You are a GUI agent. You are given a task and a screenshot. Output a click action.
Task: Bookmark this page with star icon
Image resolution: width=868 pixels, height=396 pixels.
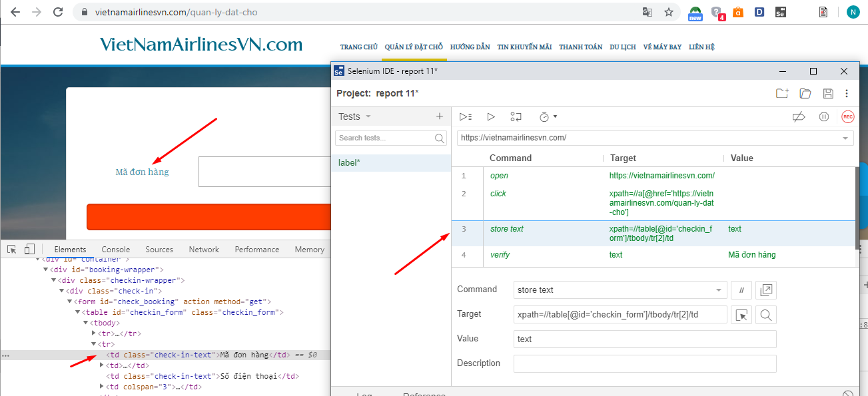(x=668, y=12)
